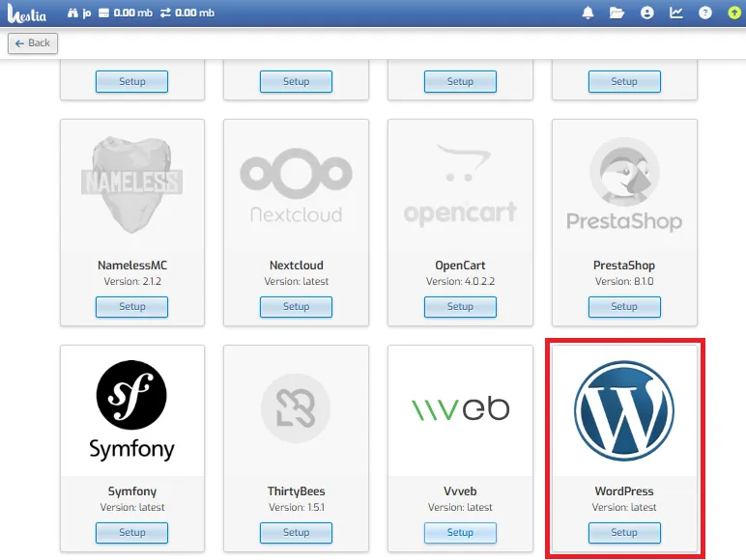Click Setup under Symfony

click(x=131, y=532)
